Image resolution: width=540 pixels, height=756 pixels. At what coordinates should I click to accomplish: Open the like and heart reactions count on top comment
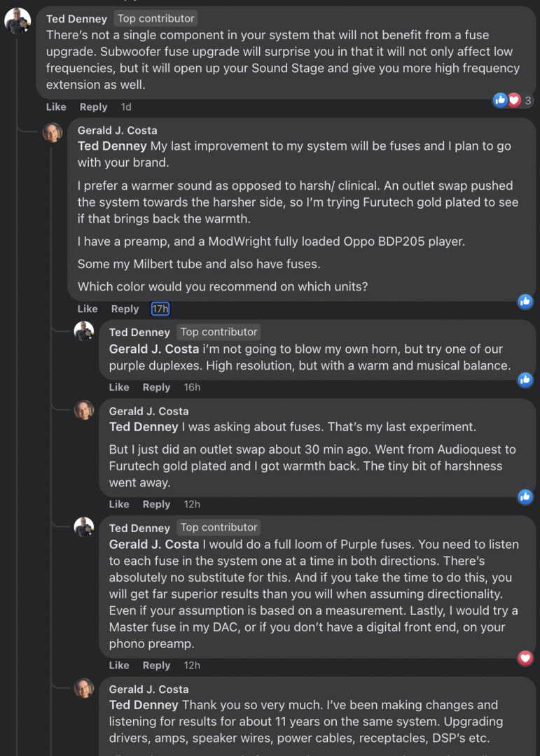point(513,100)
